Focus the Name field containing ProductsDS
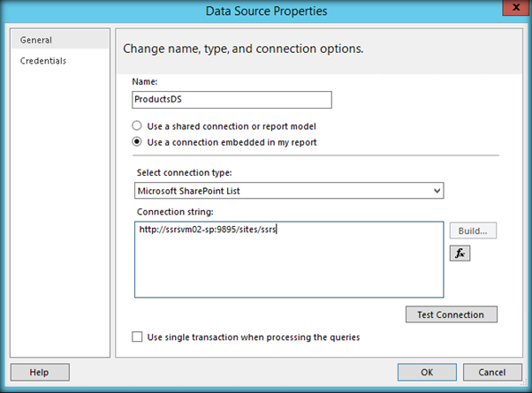 (x=231, y=100)
